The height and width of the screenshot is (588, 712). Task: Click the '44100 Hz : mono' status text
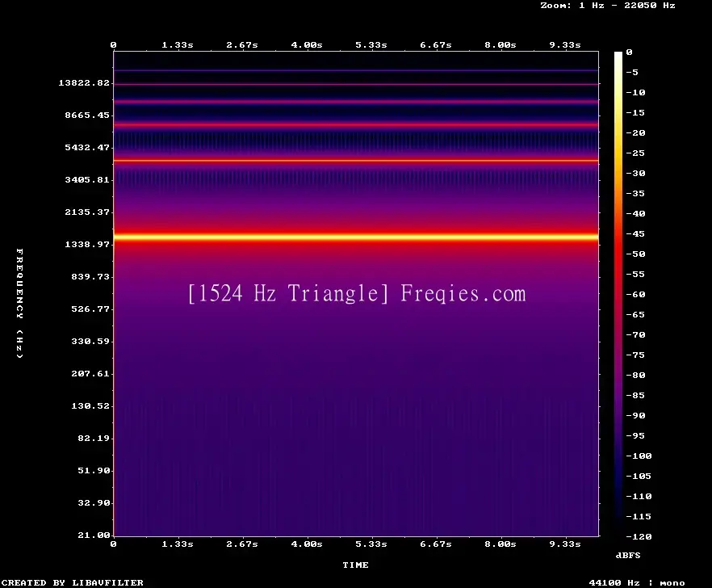coord(637,583)
